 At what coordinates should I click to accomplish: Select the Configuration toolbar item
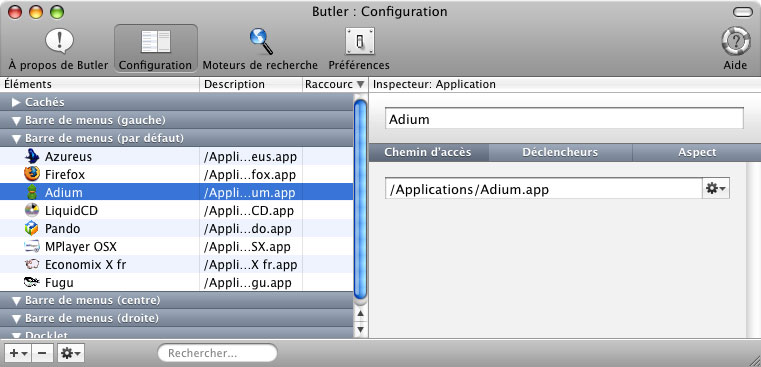(155, 49)
